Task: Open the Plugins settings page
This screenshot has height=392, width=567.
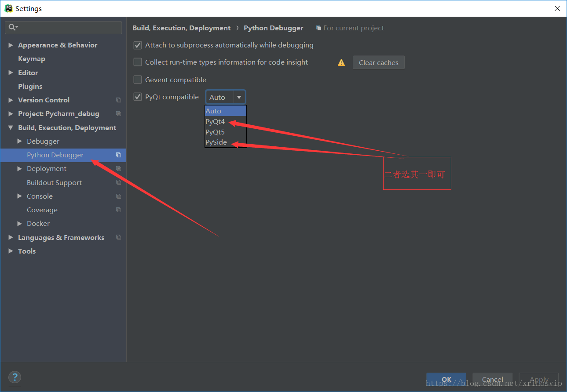Action: [x=30, y=87]
